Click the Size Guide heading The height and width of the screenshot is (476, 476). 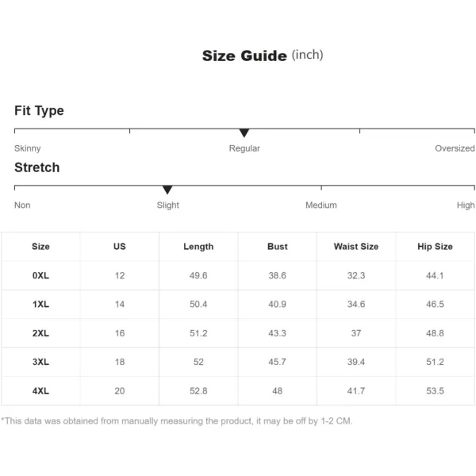(244, 56)
